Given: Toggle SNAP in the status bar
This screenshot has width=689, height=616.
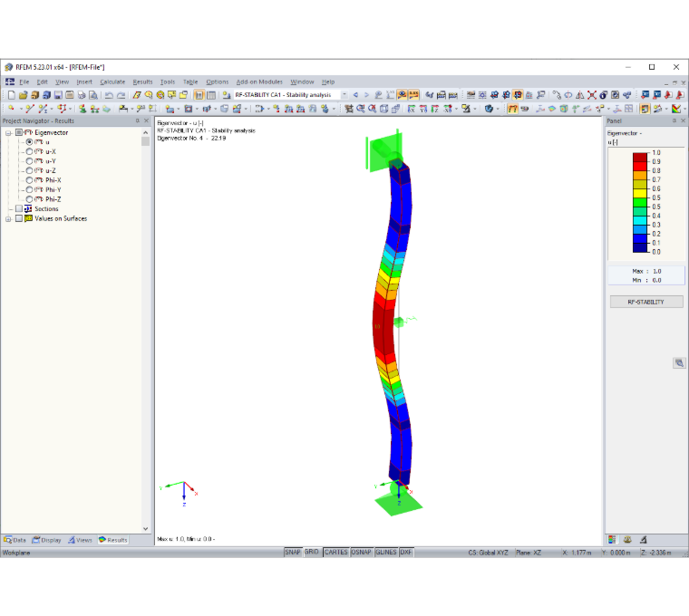Looking at the screenshot, I should (x=293, y=552).
